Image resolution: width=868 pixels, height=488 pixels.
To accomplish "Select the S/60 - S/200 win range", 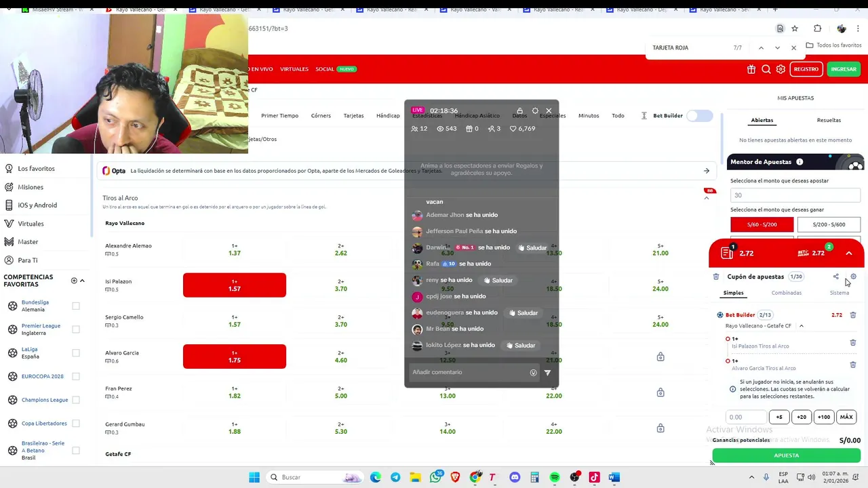I will click(762, 224).
